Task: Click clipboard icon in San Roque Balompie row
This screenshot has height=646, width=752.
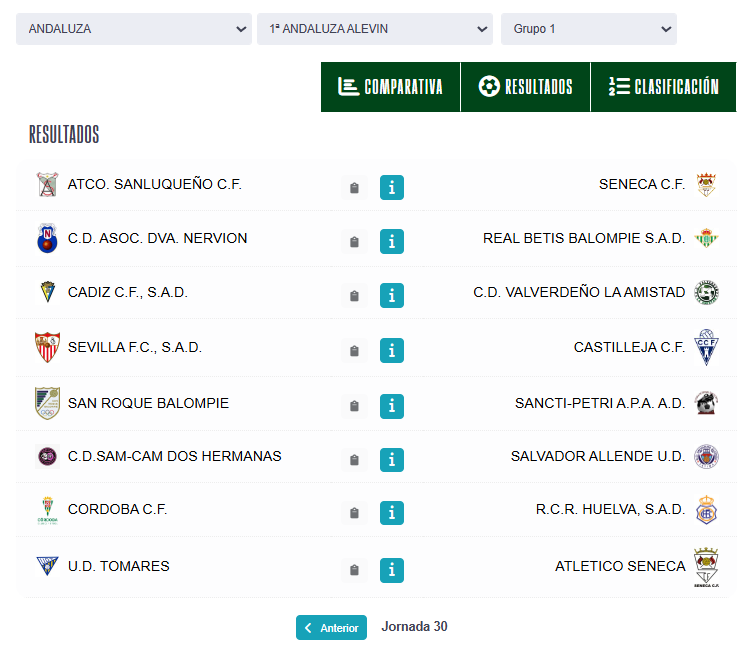Action: (354, 406)
